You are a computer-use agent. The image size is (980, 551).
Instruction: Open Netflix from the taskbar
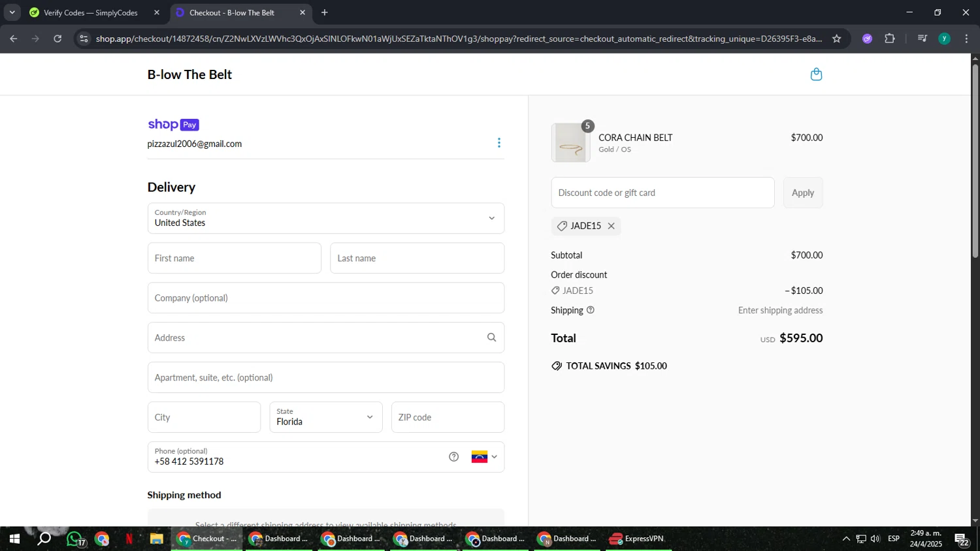click(129, 539)
